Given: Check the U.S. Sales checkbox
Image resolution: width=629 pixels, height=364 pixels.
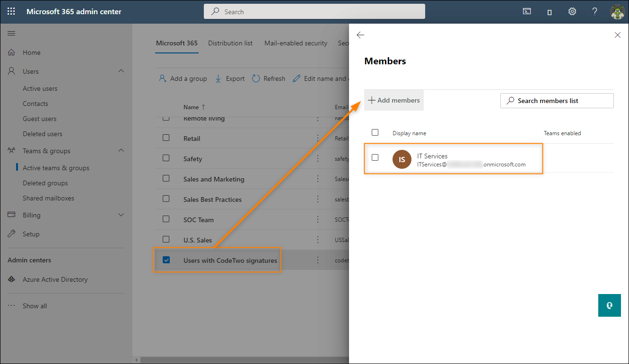Looking at the screenshot, I should tap(166, 240).
